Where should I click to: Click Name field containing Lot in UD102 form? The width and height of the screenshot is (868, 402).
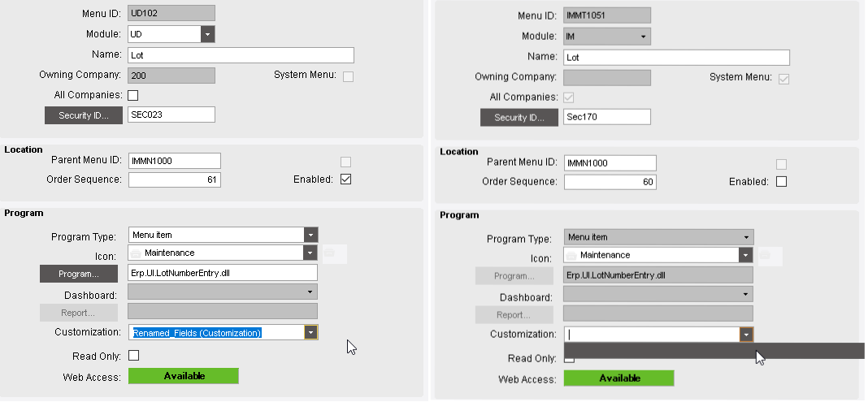[x=241, y=55]
